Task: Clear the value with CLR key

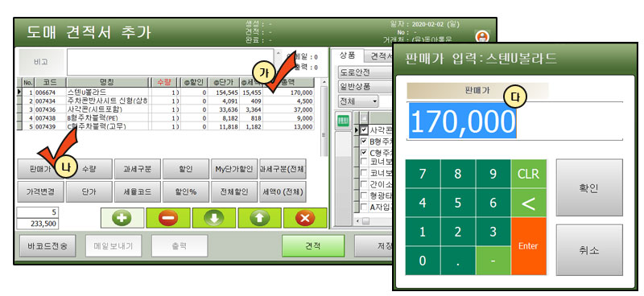Action: (x=529, y=174)
